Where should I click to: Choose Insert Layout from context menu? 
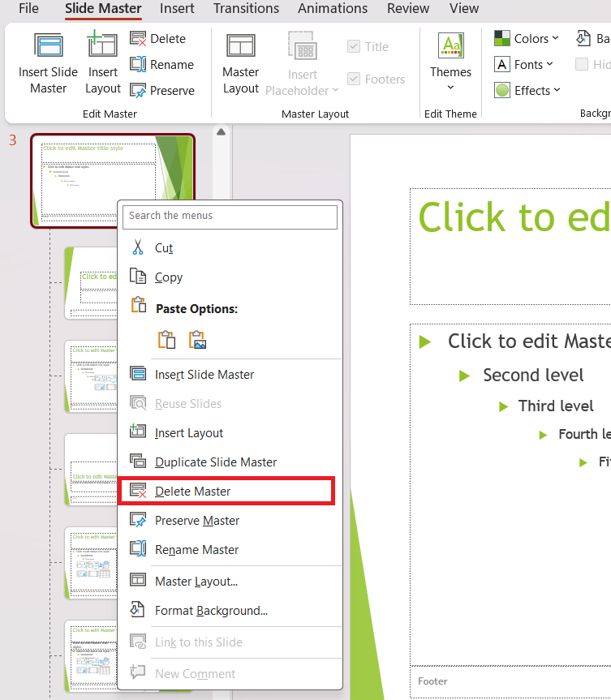pos(230,433)
